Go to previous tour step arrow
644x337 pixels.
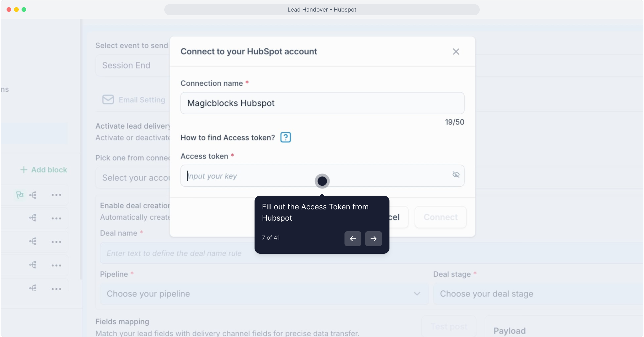click(353, 239)
